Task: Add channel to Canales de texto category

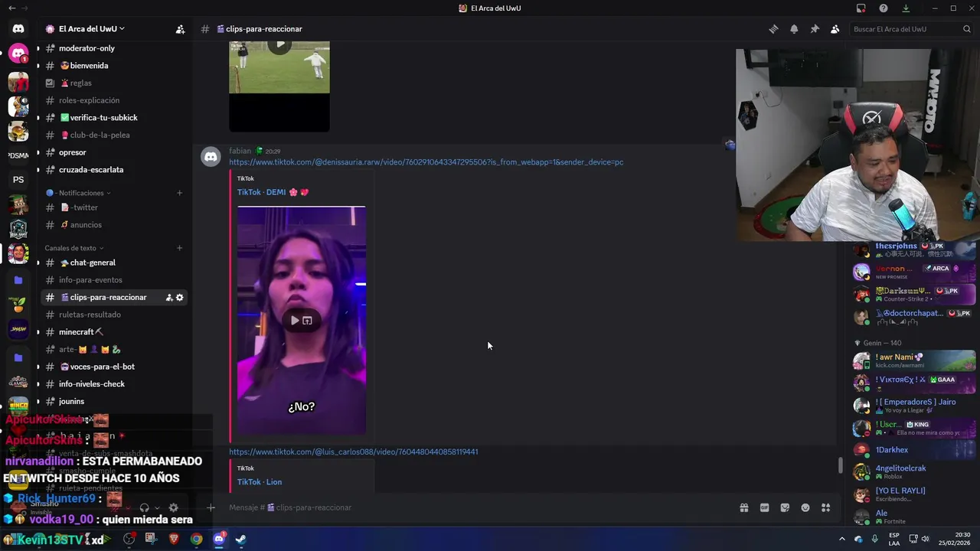Action: [x=179, y=248]
